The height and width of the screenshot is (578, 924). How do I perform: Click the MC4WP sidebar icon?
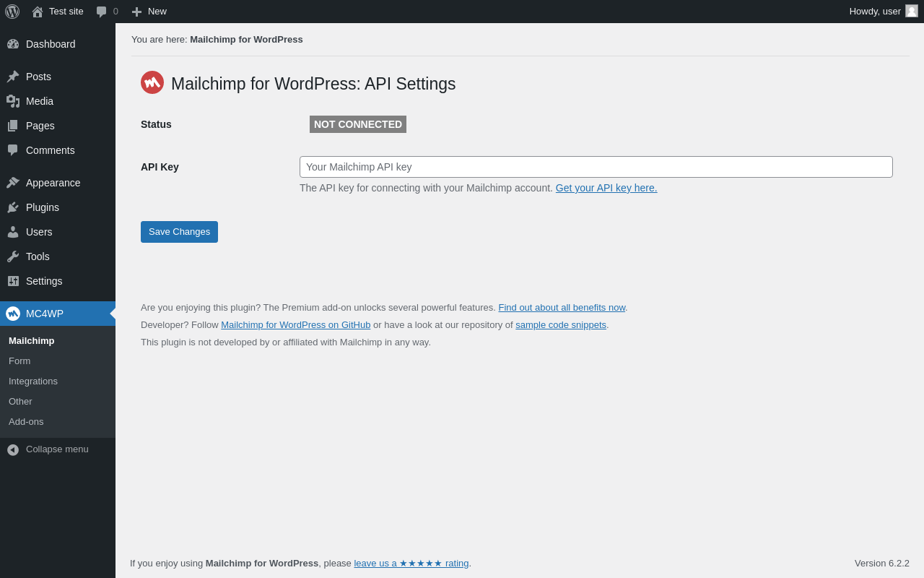(x=13, y=314)
